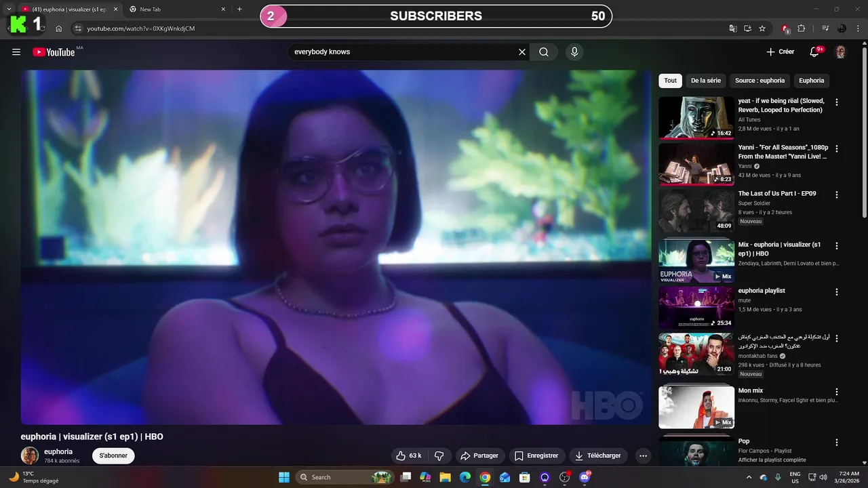Screen dimensions: 868x488
Task: Click the Windows taskbar Search box
Action: (347, 477)
